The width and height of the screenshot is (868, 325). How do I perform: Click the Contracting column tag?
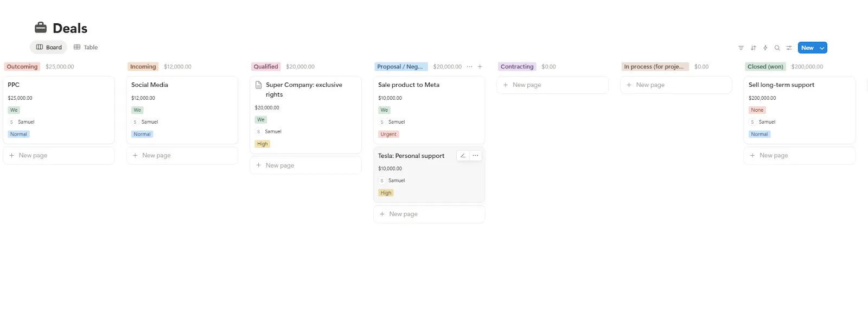(x=517, y=67)
